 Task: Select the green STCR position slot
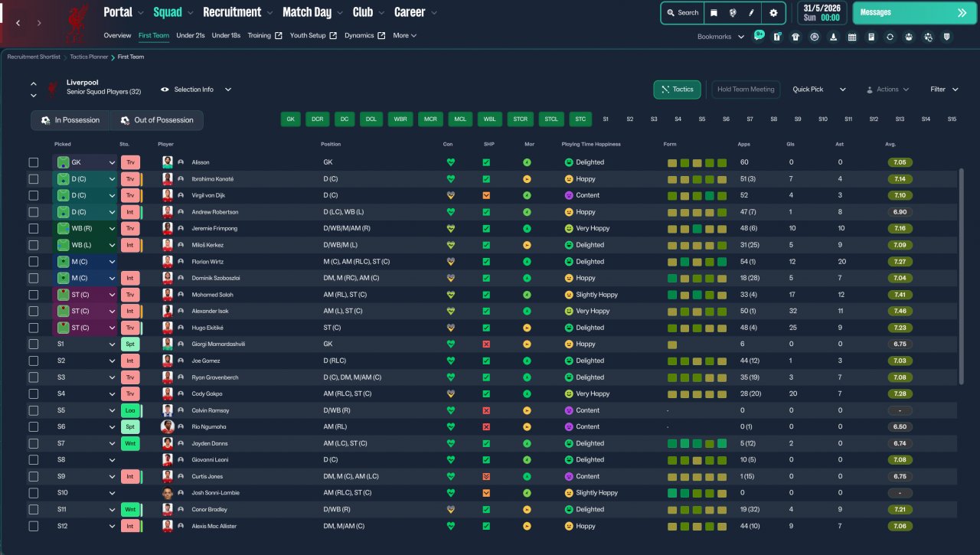(x=520, y=119)
